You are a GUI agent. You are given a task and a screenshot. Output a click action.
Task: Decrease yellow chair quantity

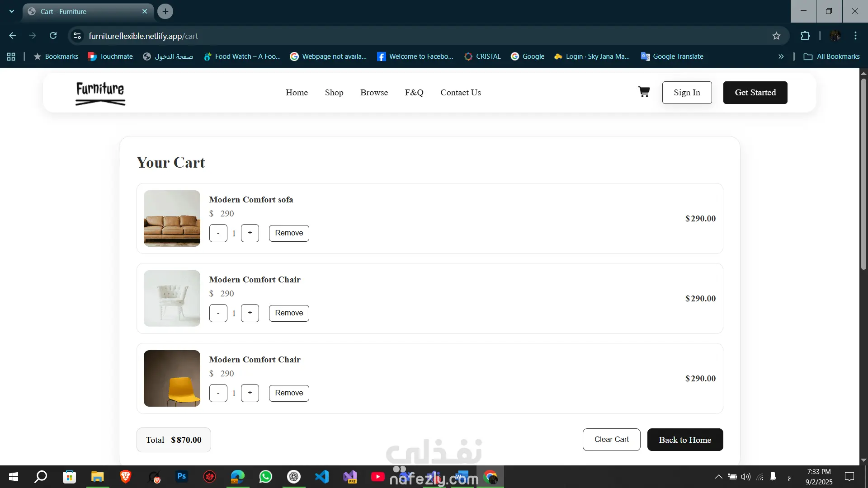click(218, 393)
